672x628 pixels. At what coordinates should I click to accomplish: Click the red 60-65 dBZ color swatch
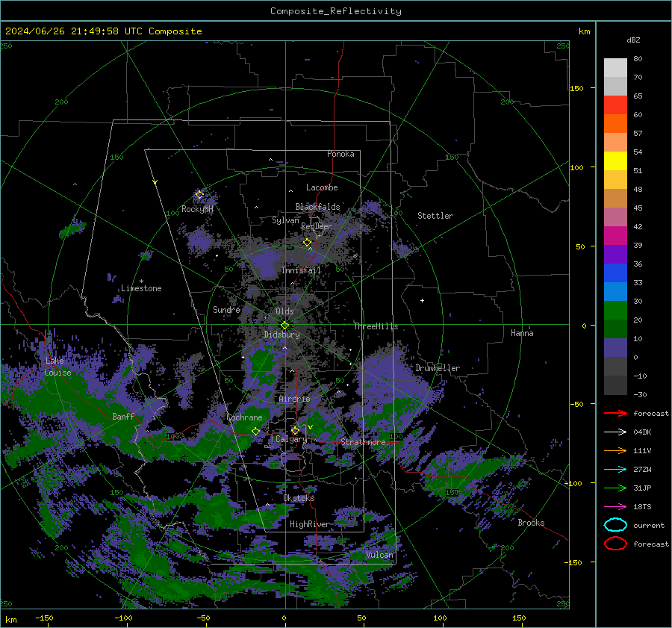coord(615,105)
